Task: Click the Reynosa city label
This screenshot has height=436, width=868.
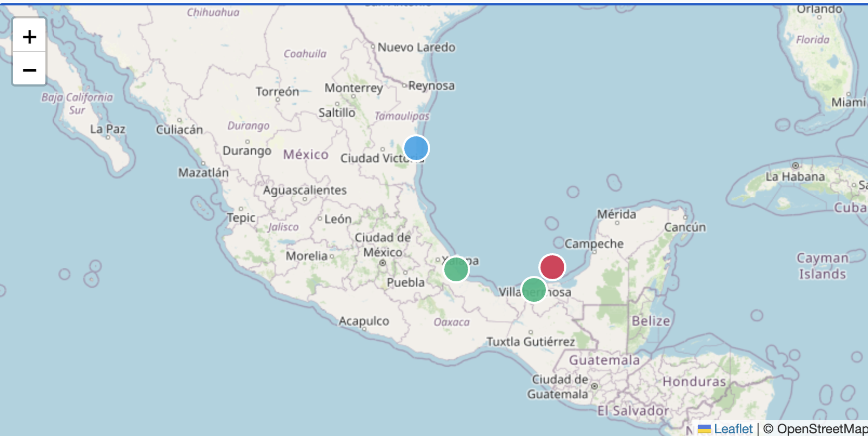Action: point(431,86)
